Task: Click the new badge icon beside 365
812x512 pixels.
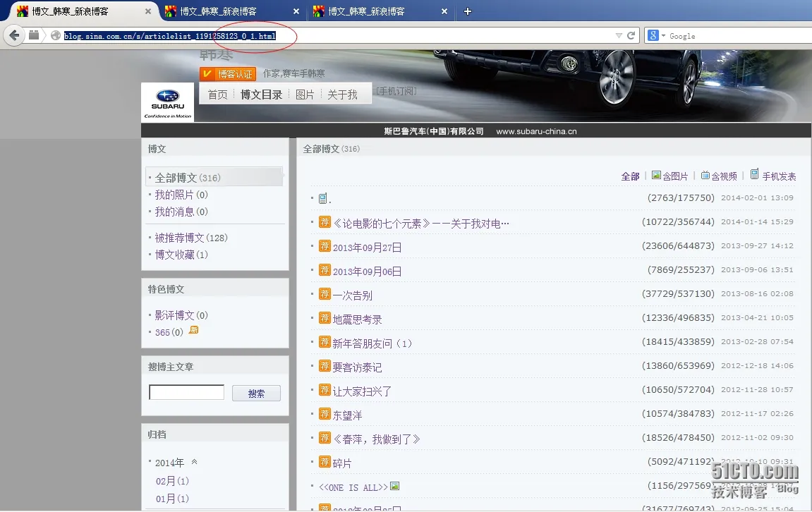Action: 193,330
